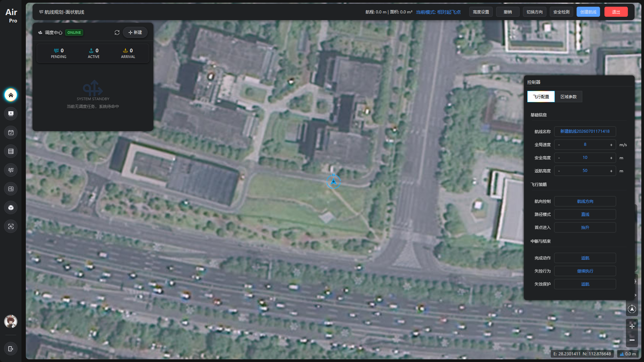Switch to the 区域参数 tab

click(x=569, y=97)
